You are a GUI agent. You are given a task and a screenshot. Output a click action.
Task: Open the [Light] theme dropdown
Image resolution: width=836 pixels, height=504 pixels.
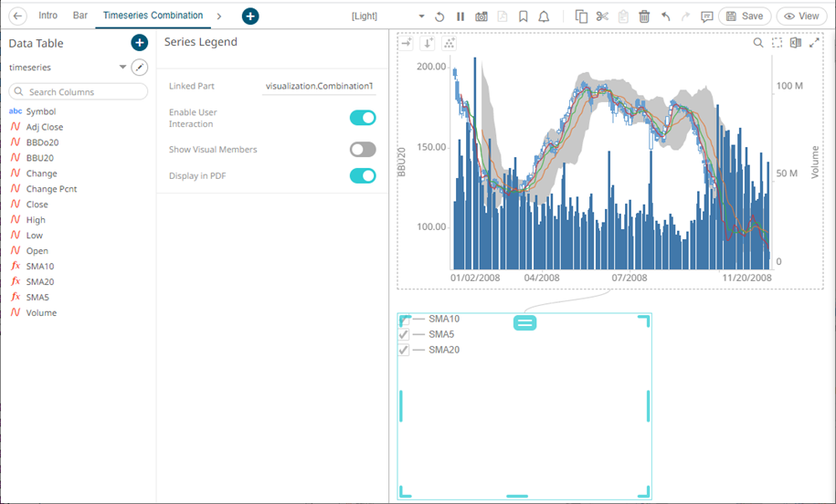click(420, 16)
